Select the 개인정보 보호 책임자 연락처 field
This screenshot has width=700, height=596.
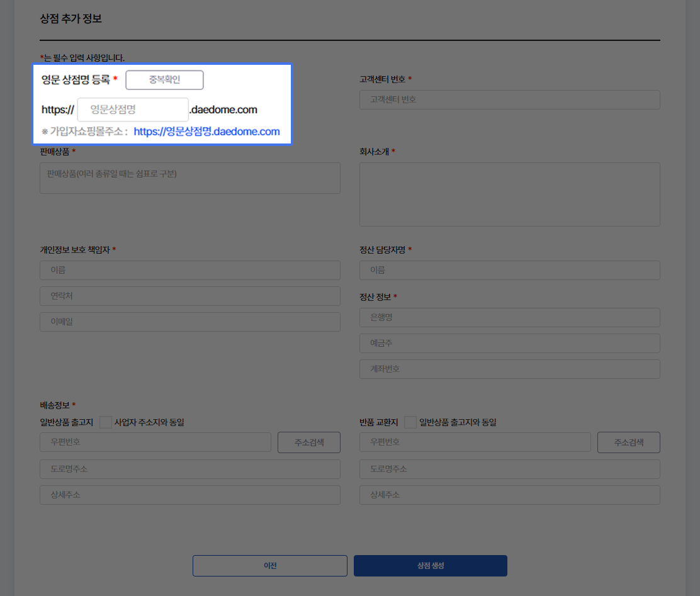click(x=189, y=296)
